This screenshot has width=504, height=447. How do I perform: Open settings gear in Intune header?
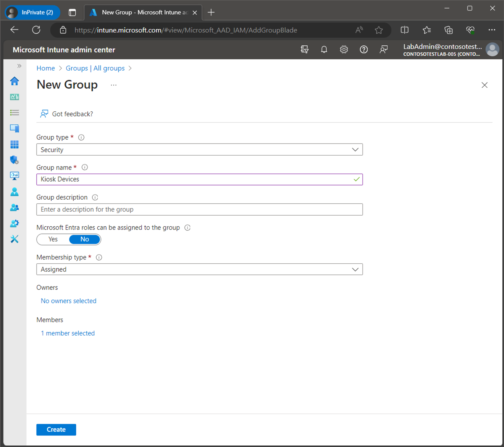point(344,50)
